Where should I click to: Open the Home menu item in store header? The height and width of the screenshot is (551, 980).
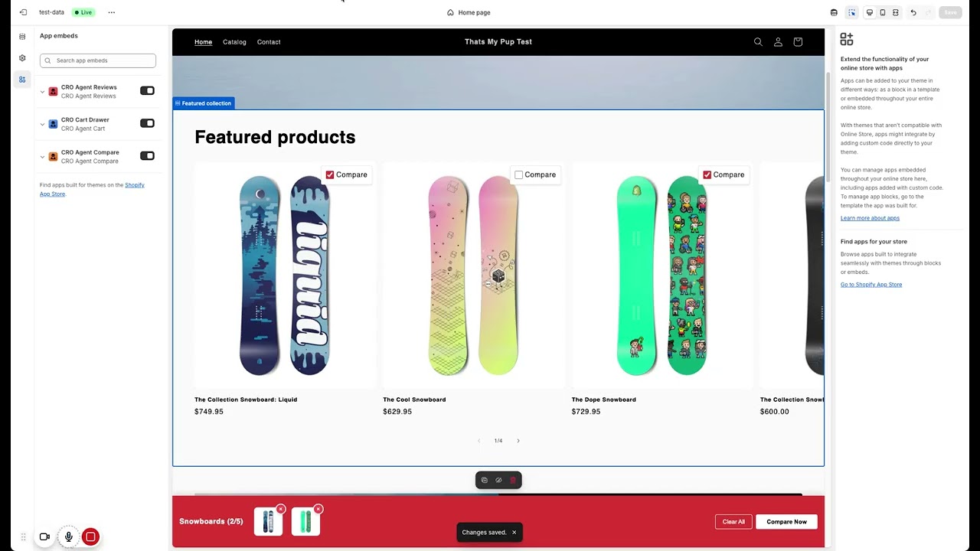pos(203,42)
